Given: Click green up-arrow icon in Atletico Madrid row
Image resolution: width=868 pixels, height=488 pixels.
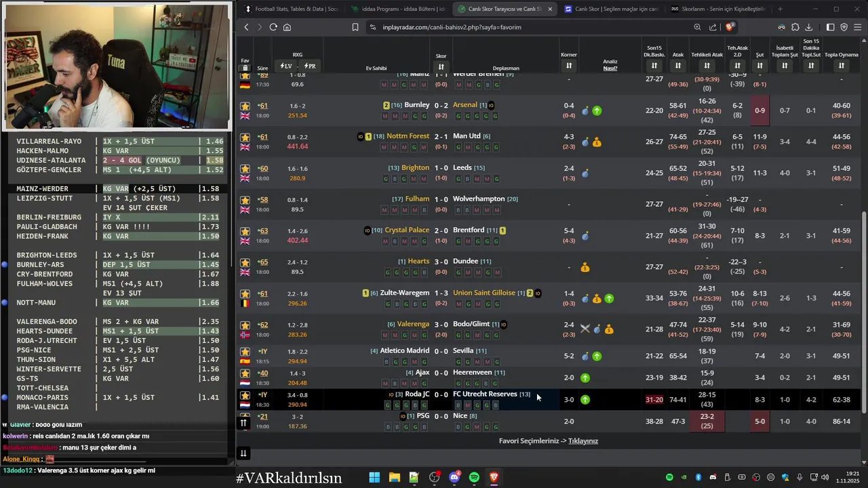Looking at the screenshot, I should point(597,356).
